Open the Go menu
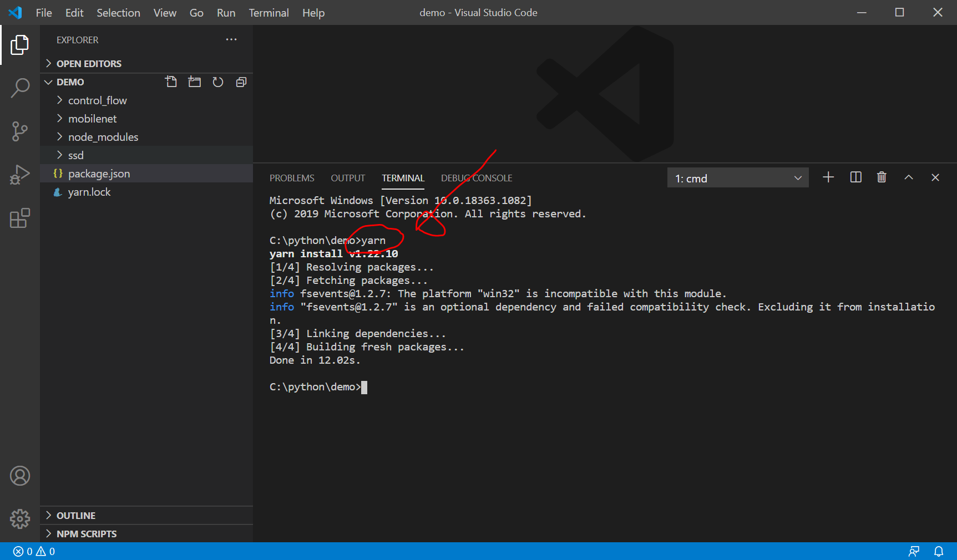 196,13
